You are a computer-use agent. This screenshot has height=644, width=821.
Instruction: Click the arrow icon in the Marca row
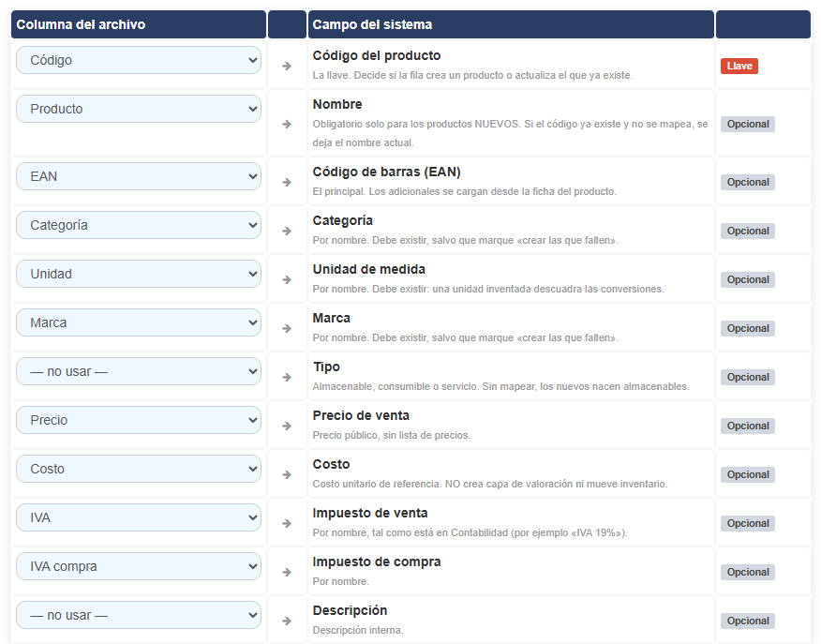point(287,328)
